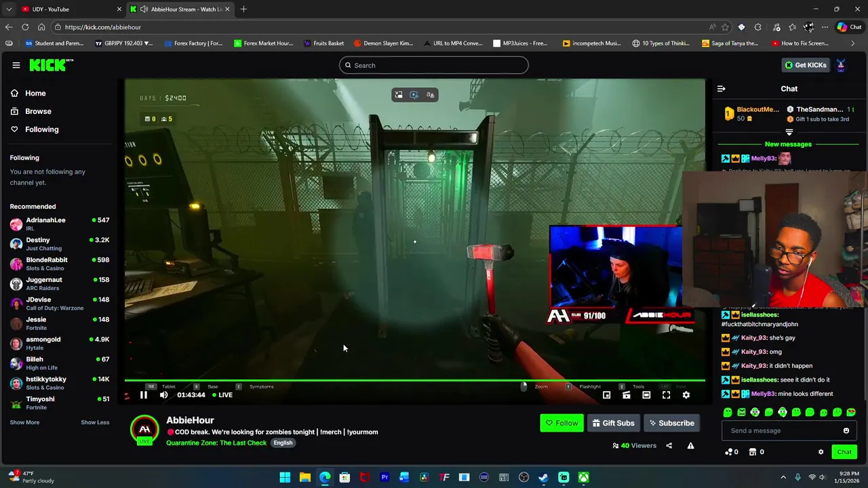
Task: Open Copilot Chat in browser
Action: point(849,27)
